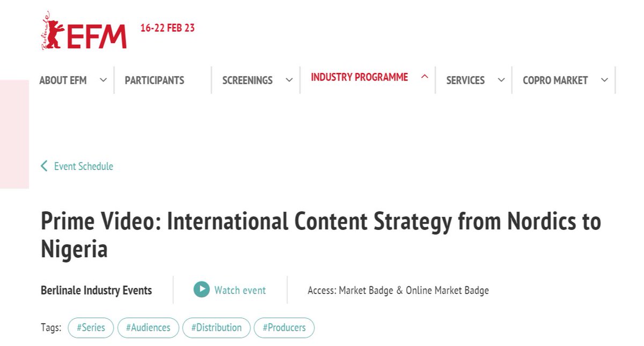The height and width of the screenshot is (346, 644).
Task: Select the #Audiences tag
Action: pyautogui.click(x=148, y=327)
